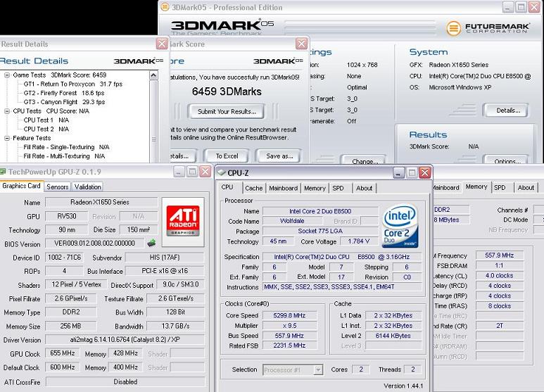Viewport: 544px width, 392px height.
Task: Open the front CPU-Z SPD tab
Action: (338, 188)
